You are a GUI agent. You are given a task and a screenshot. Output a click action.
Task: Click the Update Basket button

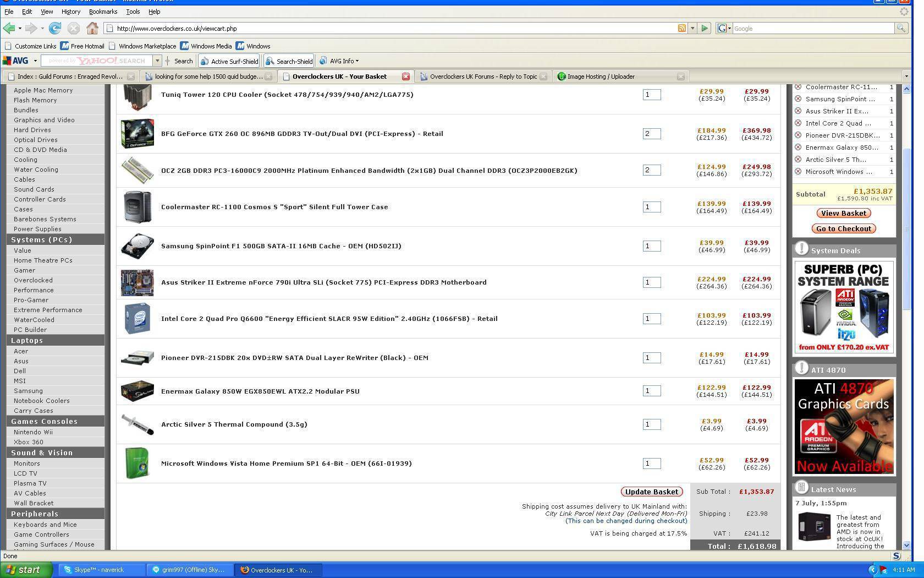click(651, 492)
